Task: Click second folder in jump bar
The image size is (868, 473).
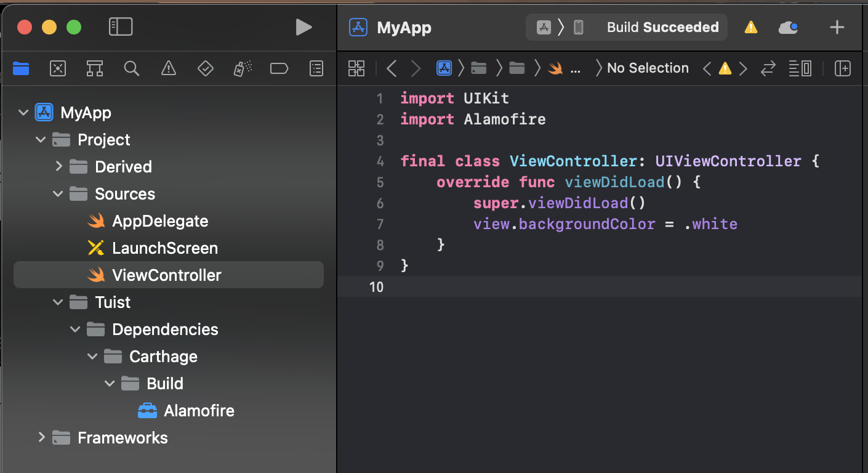Action: [517, 68]
